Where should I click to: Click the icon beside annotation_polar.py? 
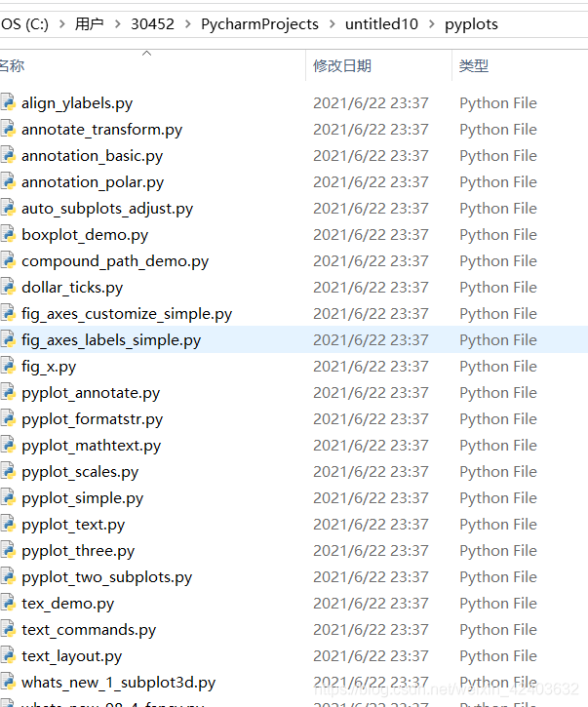click(8, 181)
